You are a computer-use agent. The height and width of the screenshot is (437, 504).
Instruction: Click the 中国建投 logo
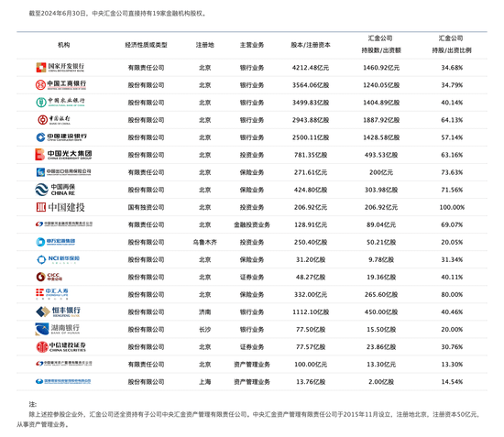[x=60, y=207]
